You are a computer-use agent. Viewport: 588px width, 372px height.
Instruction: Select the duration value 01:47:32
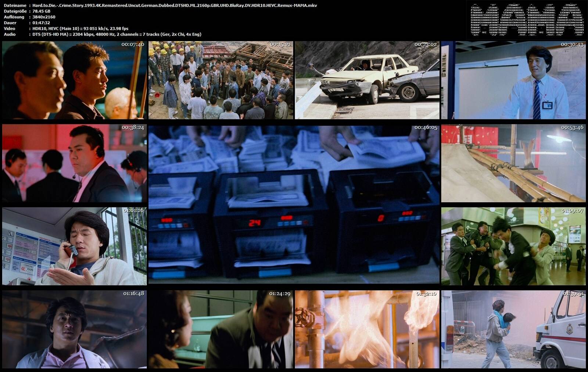click(x=41, y=23)
